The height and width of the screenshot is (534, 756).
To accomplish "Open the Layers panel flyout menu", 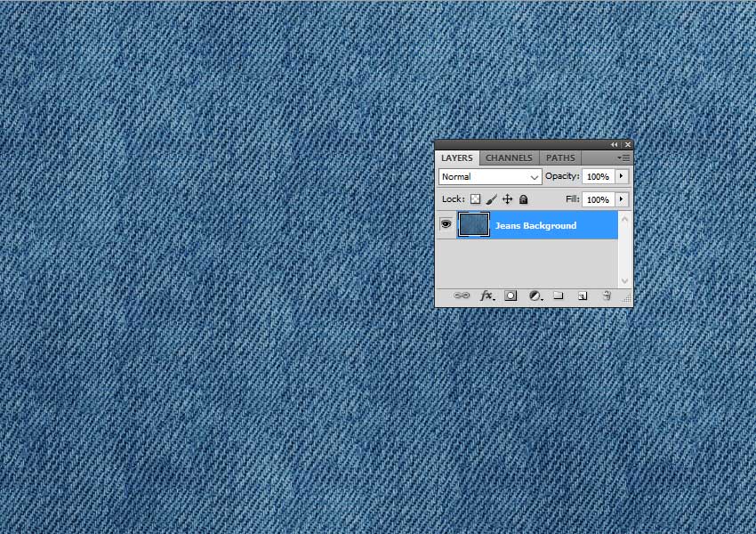I will pos(623,158).
